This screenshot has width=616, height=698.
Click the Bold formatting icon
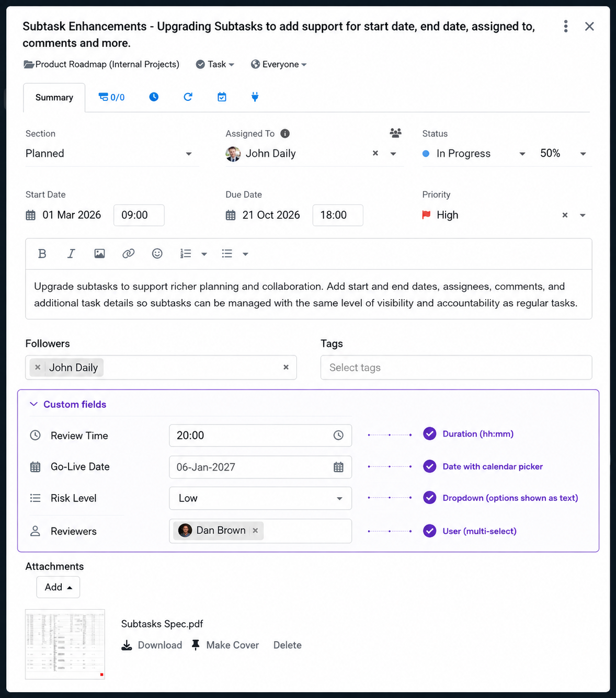point(42,254)
